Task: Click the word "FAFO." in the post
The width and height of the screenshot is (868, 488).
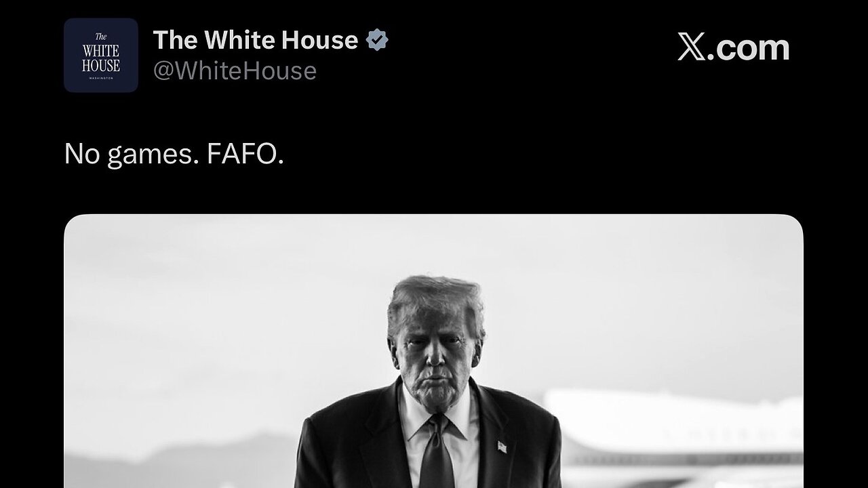Action: click(x=245, y=154)
